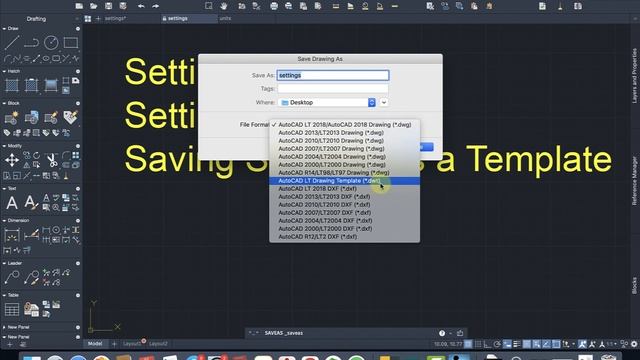The height and width of the screenshot is (360, 640).
Task: Collapse the Text panel
Action: 4,189
